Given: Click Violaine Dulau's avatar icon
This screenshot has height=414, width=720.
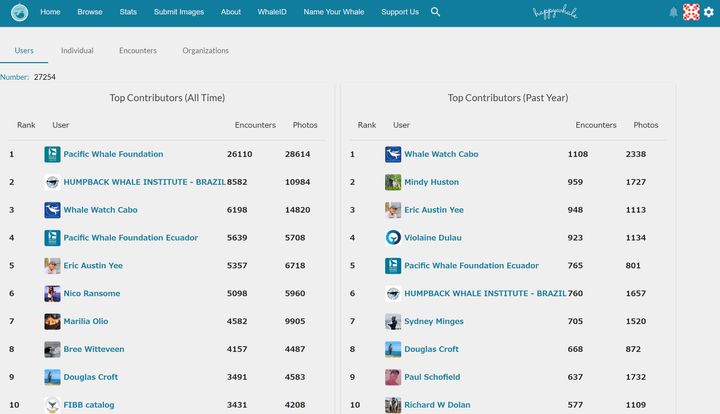Looking at the screenshot, I should (x=393, y=238).
